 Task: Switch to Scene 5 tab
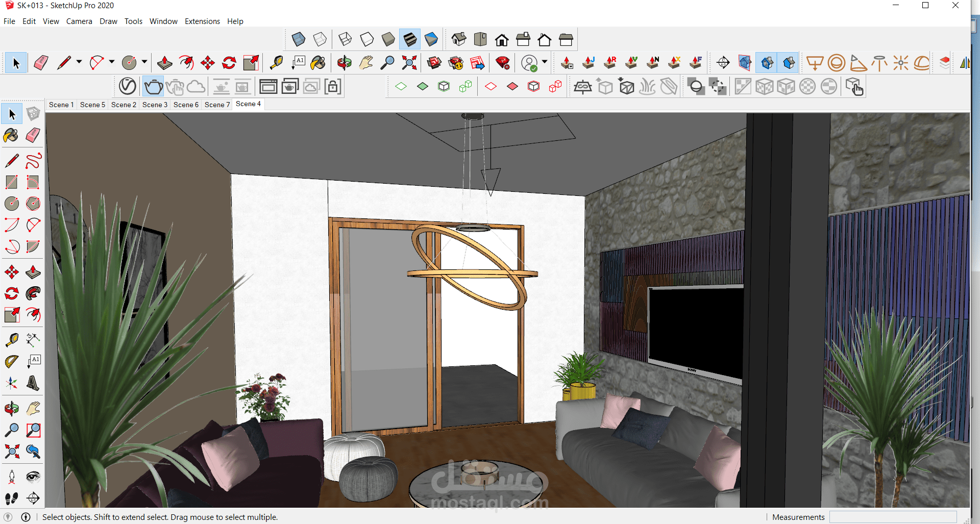coord(92,105)
